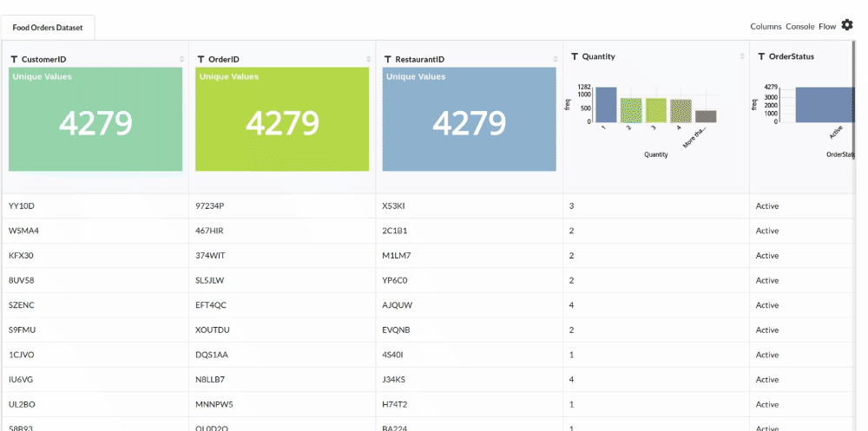Sort by the RestaurantID column arrows

pyautogui.click(x=556, y=59)
